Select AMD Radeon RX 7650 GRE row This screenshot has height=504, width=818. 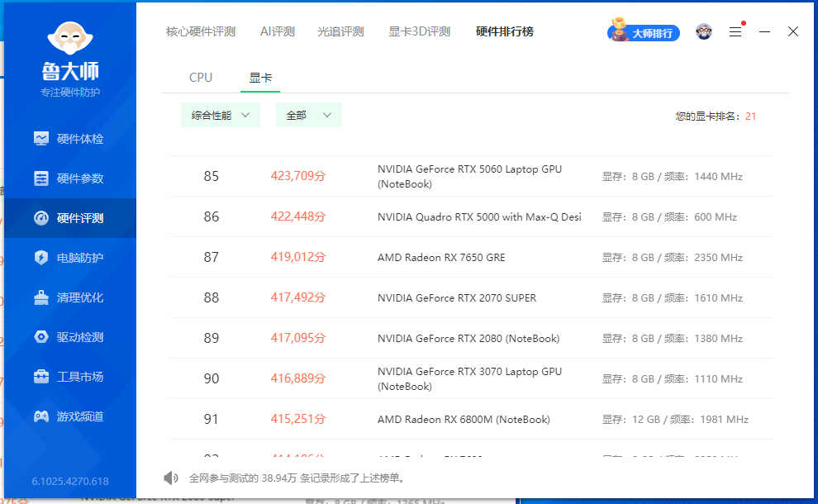click(x=472, y=257)
